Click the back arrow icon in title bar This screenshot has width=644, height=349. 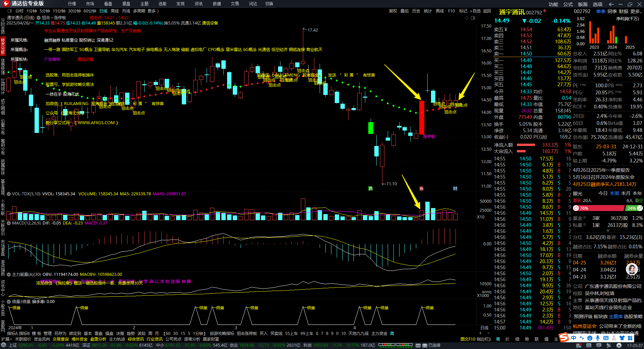point(611,4)
